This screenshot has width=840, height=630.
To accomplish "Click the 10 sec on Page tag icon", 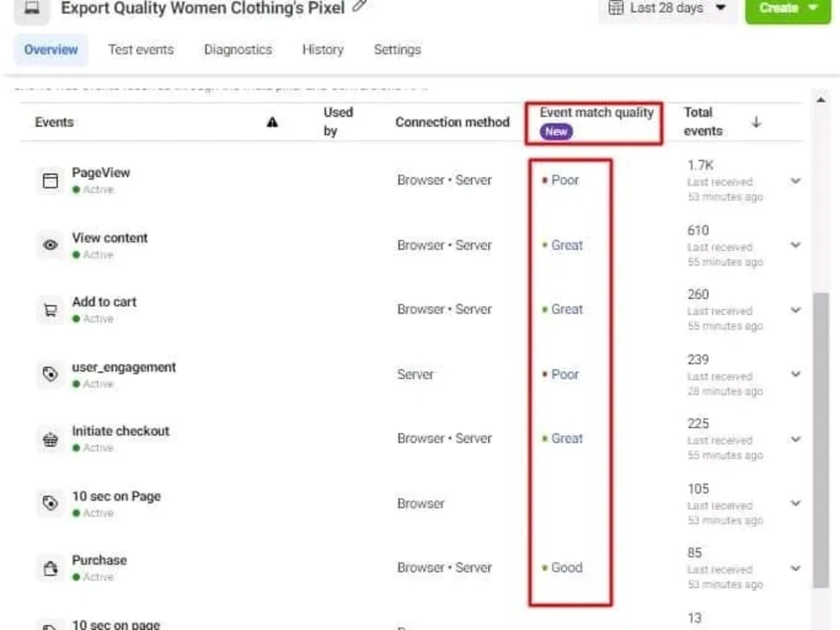I will pyautogui.click(x=50, y=503).
